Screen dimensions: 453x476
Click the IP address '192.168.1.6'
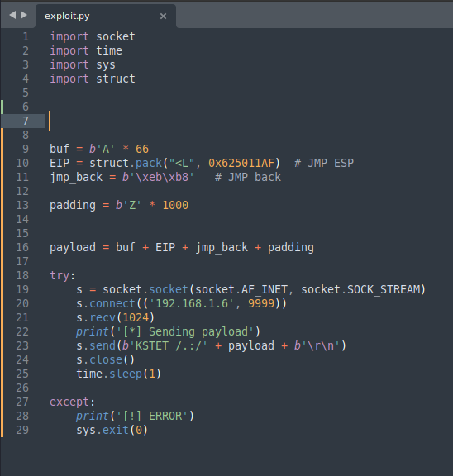[x=192, y=303]
